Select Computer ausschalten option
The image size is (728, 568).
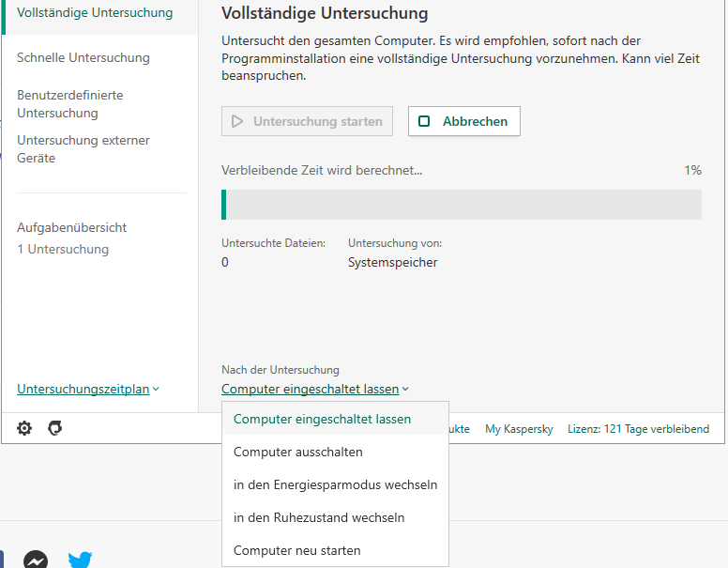pyautogui.click(x=297, y=452)
